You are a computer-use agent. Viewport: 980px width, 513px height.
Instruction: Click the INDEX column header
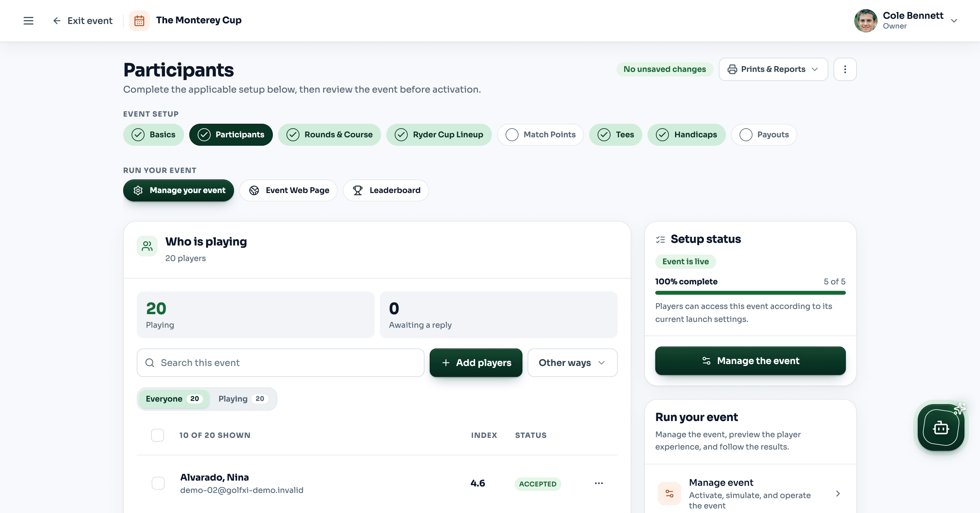click(484, 435)
